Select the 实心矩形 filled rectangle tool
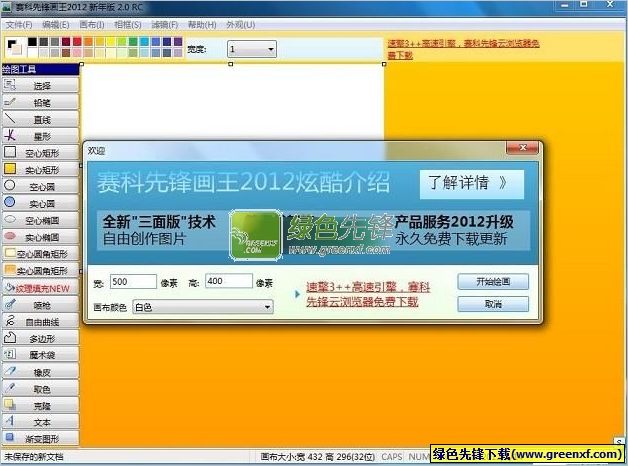Screen dimensions: 628x466 click(40, 170)
